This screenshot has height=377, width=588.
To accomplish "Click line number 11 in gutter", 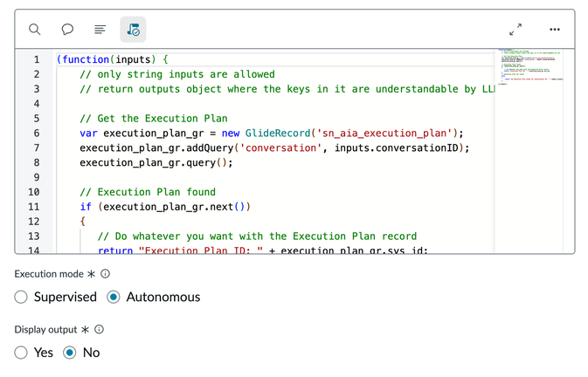I will tap(34, 207).
